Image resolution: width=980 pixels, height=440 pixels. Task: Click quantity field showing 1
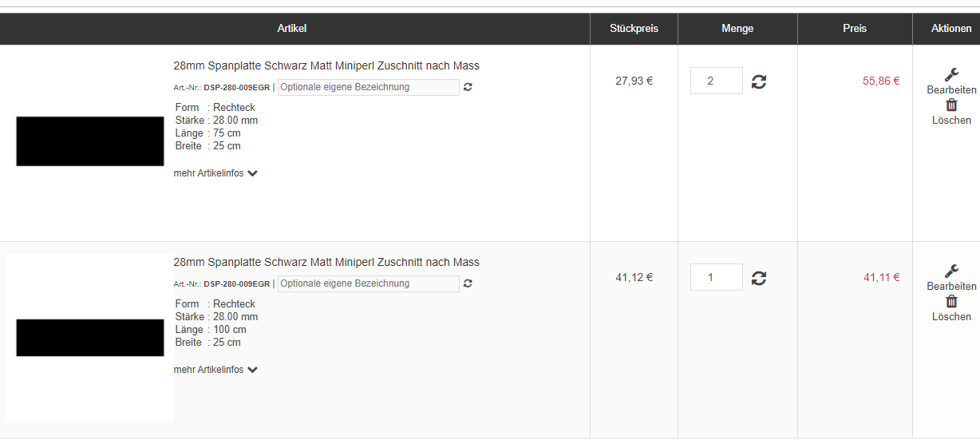[x=716, y=277]
